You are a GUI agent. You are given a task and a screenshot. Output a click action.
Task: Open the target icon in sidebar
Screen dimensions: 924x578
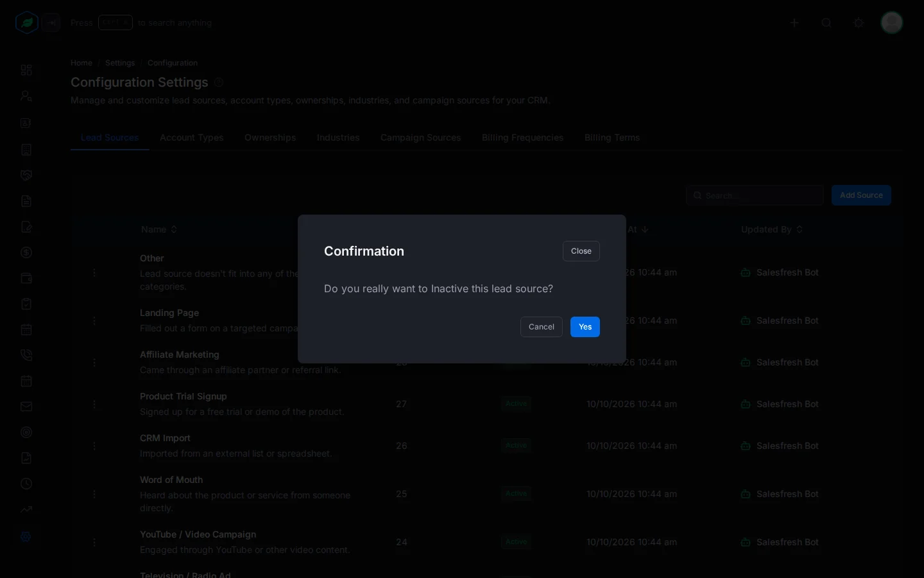(x=26, y=432)
